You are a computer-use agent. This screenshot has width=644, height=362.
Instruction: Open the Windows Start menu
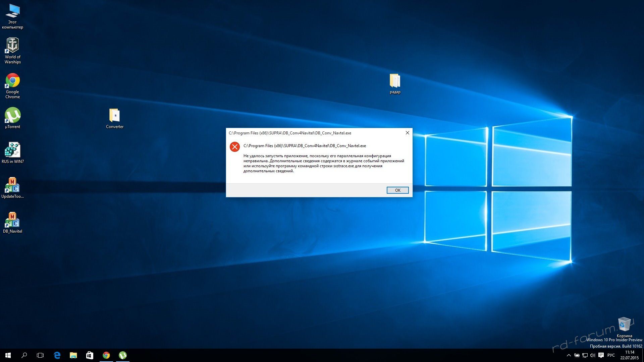tap(8, 355)
